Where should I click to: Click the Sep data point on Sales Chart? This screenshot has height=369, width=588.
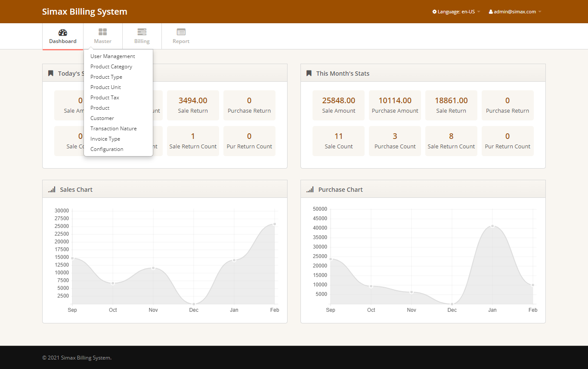[x=72, y=258]
